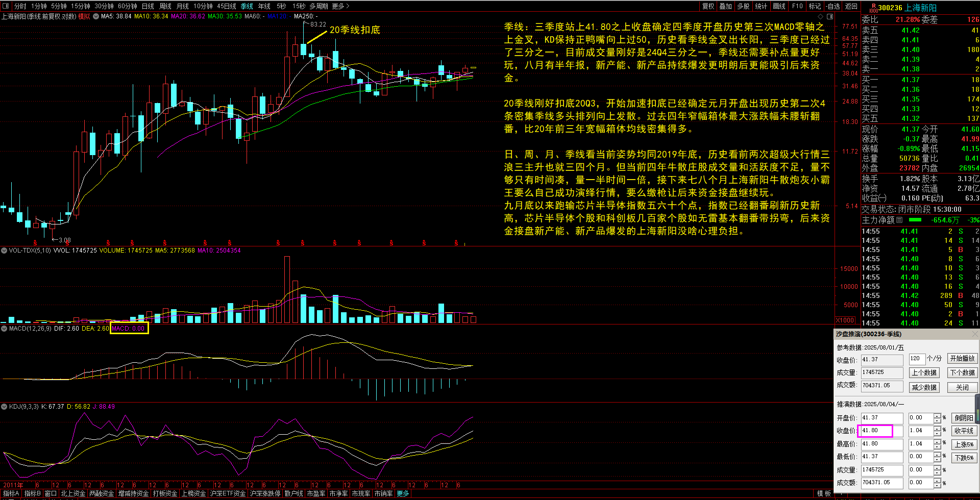Click 开盘价 percent spinner arrows
This screenshot has width=980, height=500.
pyautogui.click(x=937, y=418)
